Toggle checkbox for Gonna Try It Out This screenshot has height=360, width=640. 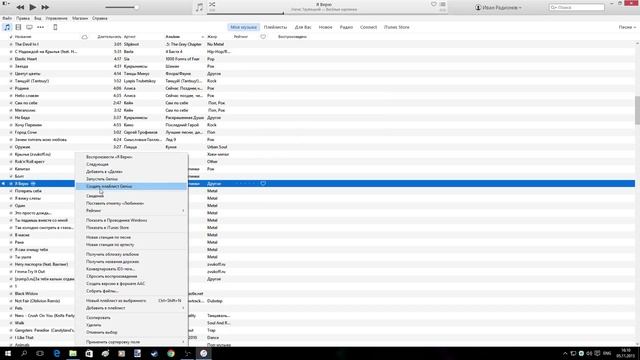(x=11, y=271)
